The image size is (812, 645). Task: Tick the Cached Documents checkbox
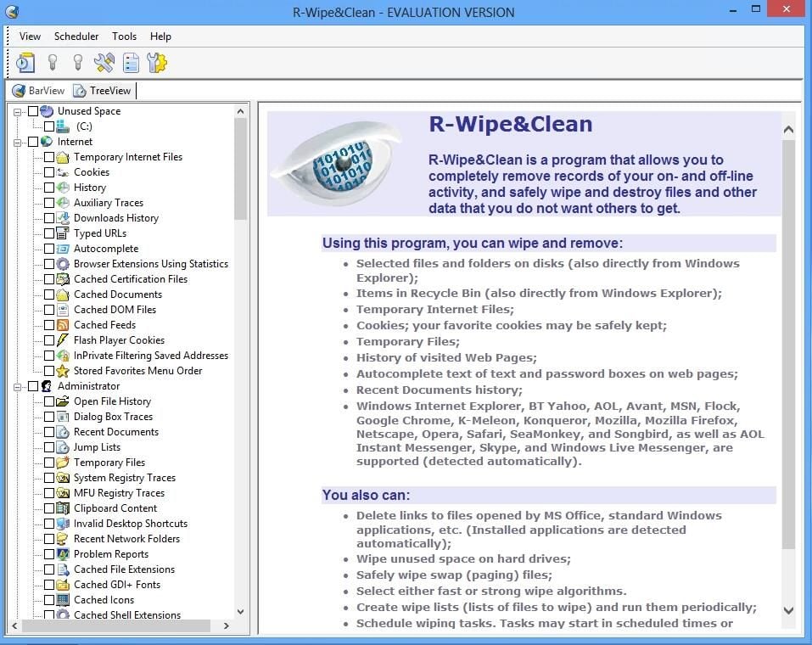point(49,294)
